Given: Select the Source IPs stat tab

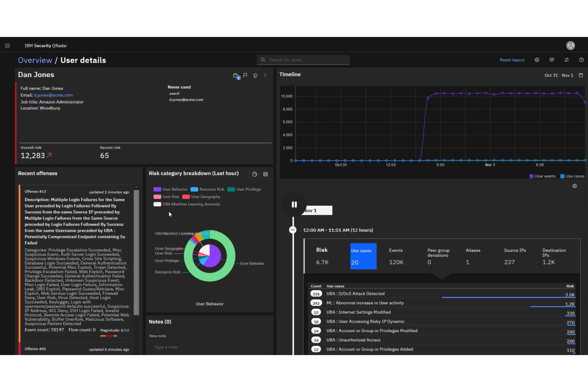Looking at the screenshot, I should click(x=514, y=256).
